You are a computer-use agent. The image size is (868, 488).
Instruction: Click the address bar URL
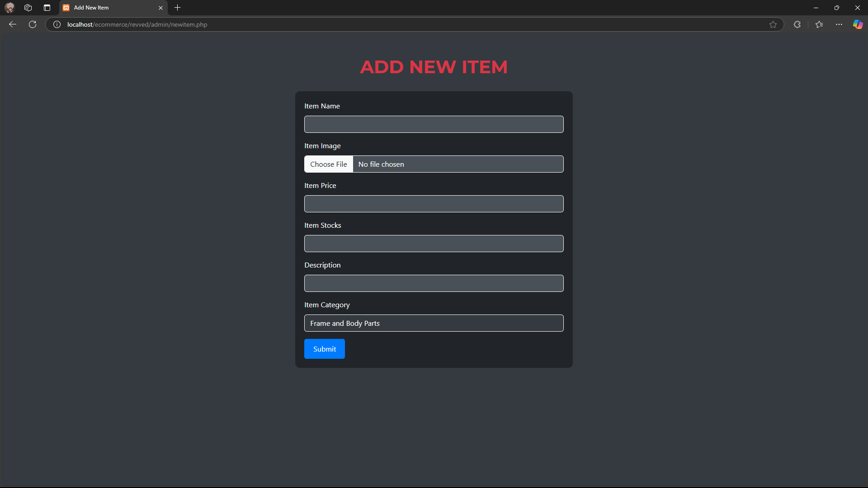[137, 24]
